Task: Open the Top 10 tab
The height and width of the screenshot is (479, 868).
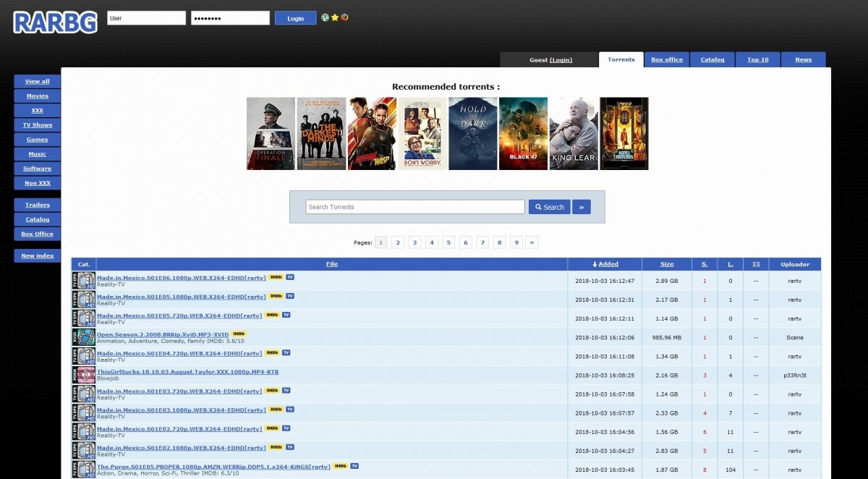Action: tap(758, 60)
